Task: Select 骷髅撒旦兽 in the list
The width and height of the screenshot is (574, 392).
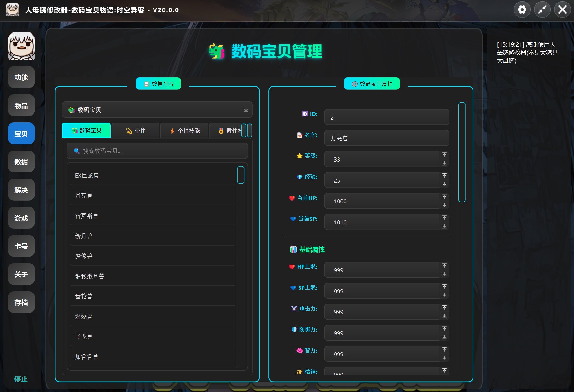Action: pos(153,276)
